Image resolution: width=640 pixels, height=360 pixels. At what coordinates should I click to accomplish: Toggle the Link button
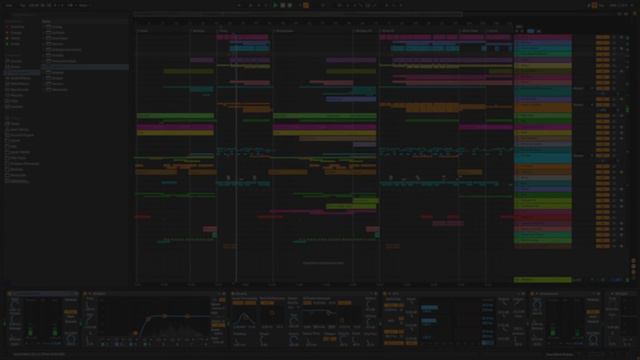point(9,5)
